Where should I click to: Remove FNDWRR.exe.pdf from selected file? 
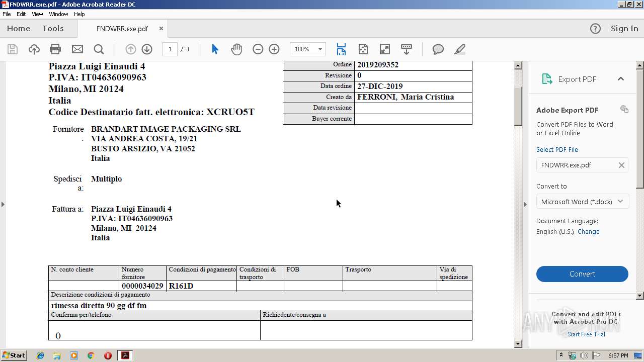(x=621, y=165)
